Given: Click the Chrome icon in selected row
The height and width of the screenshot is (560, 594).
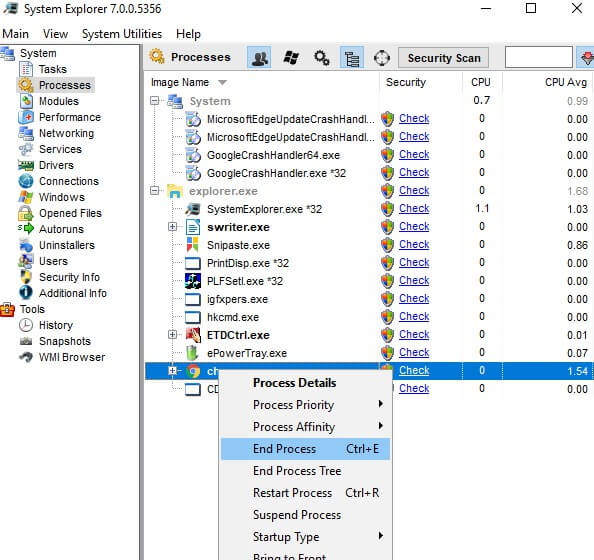Looking at the screenshot, I should pyautogui.click(x=193, y=371).
